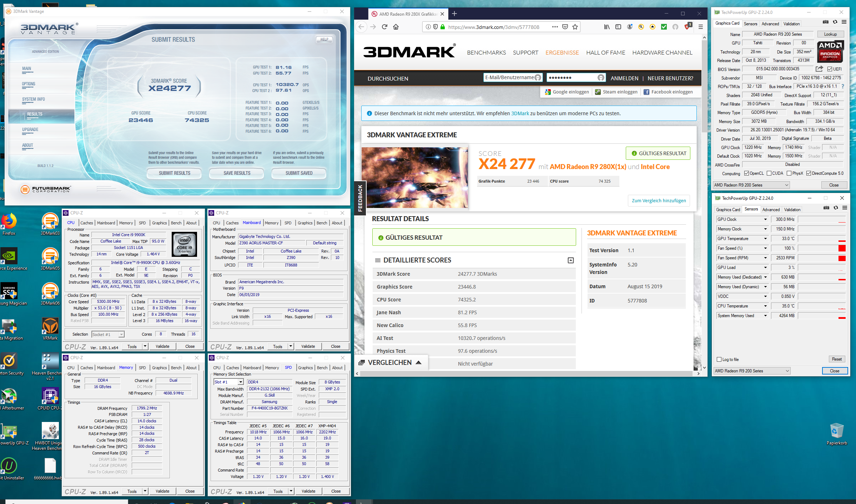Click Steam einloggen login option
Viewport: 856px width, 504px height.
click(616, 92)
